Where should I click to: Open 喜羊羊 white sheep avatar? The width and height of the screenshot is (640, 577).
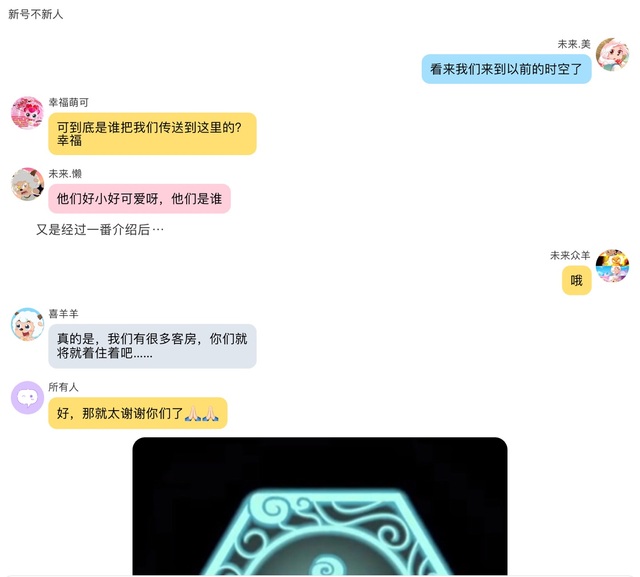27,324
